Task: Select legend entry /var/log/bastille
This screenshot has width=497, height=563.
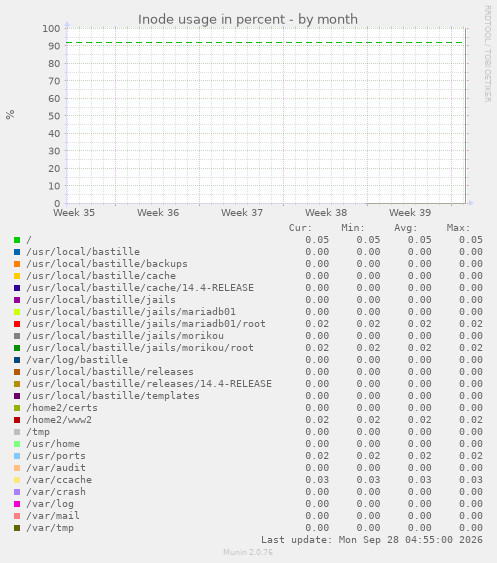Action: point(77,360)
